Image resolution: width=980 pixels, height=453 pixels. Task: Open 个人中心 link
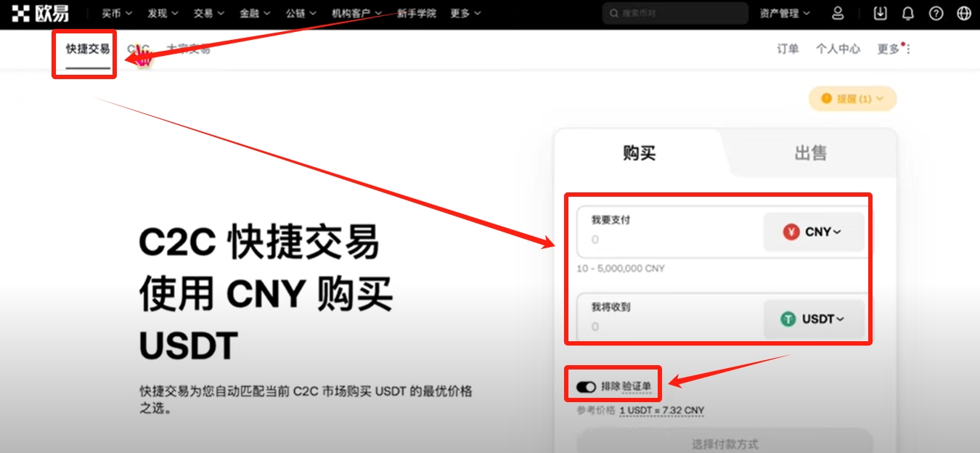pos(838,49)
